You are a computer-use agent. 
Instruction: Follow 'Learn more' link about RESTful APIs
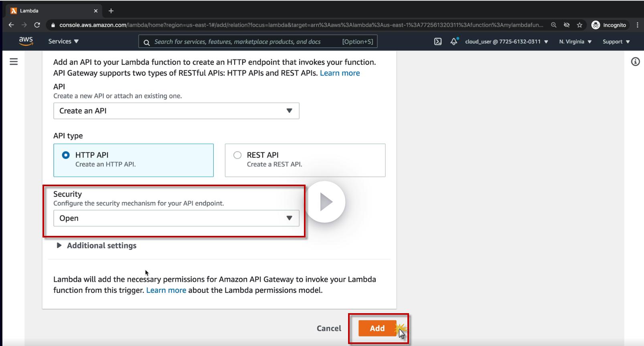pos(340,73)
